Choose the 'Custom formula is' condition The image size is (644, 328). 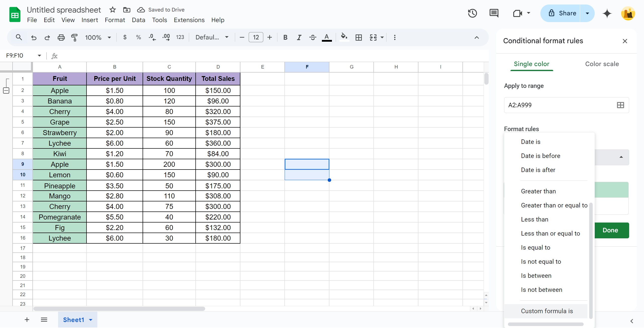(546, 311)
